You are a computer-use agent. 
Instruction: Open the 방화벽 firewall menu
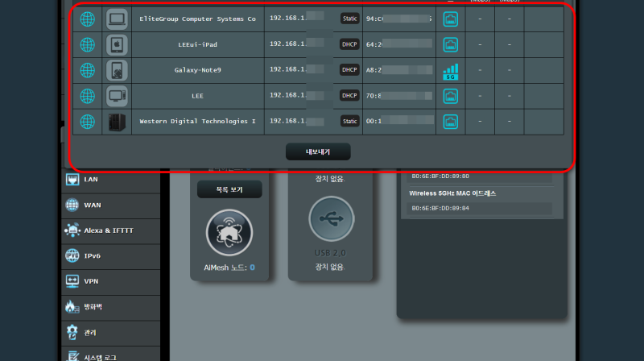click(111, 307)
